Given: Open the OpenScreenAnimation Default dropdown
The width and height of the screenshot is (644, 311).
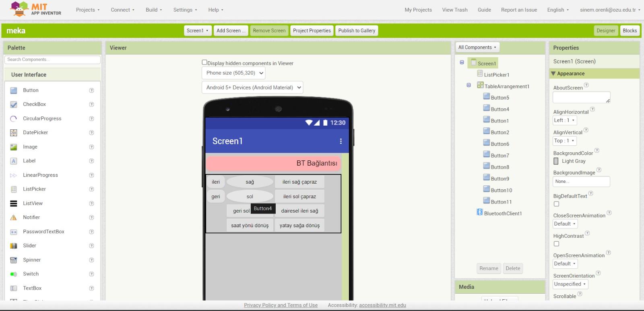Looking at the screenshot, I should pos(565,264).
